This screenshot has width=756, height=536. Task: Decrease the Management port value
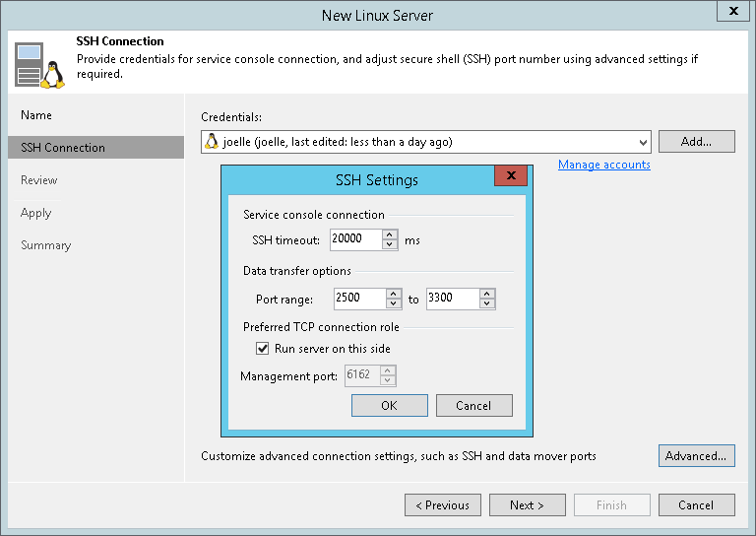tap(388, 380)
